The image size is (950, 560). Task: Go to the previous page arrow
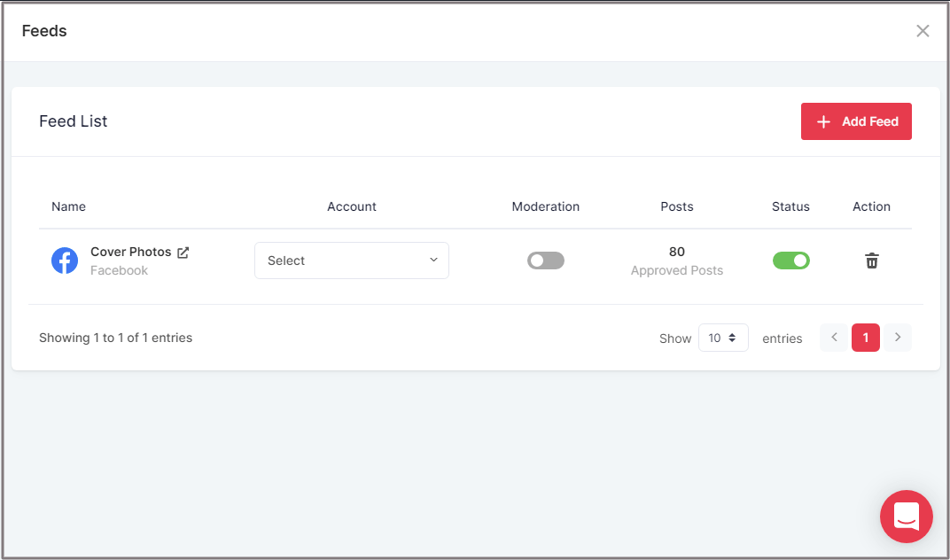[834, 338]
